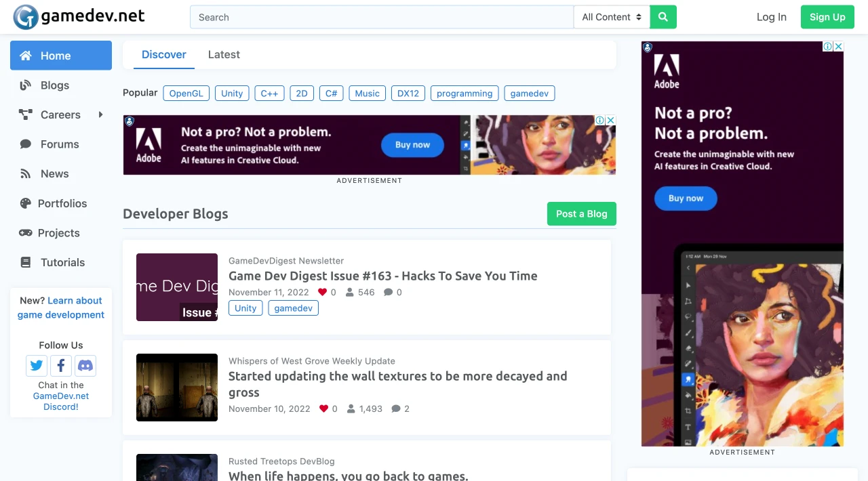The image size is (868, 481).
Task: Click the Sign Up button
Action: click(x=827, y=17)
